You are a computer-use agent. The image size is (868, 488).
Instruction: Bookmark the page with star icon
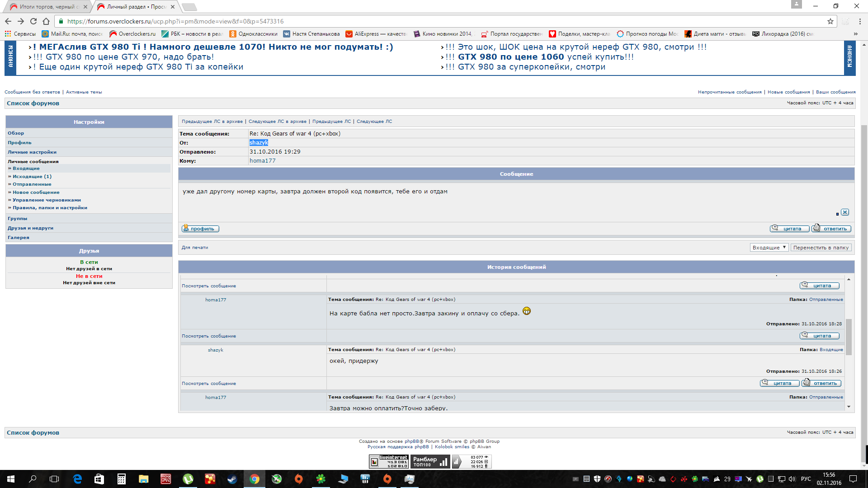coord(830,21)
